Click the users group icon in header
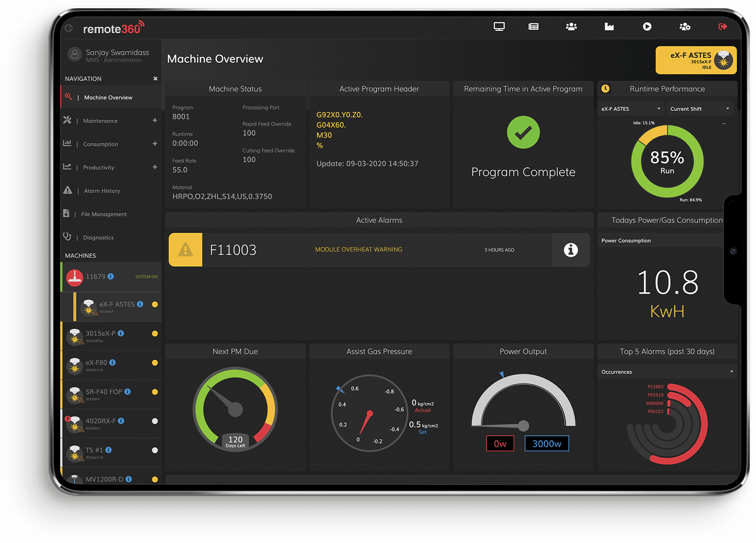 click(x=571, y=27)
